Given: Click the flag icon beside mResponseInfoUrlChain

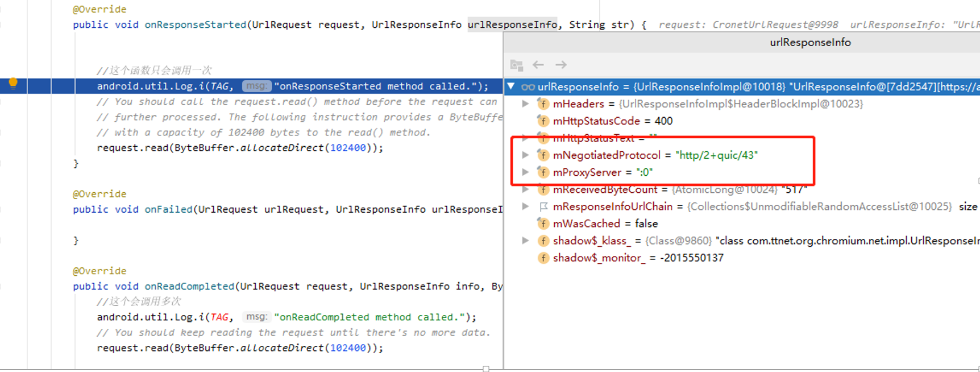Looking at the screenshot, I should coord(543,206).
